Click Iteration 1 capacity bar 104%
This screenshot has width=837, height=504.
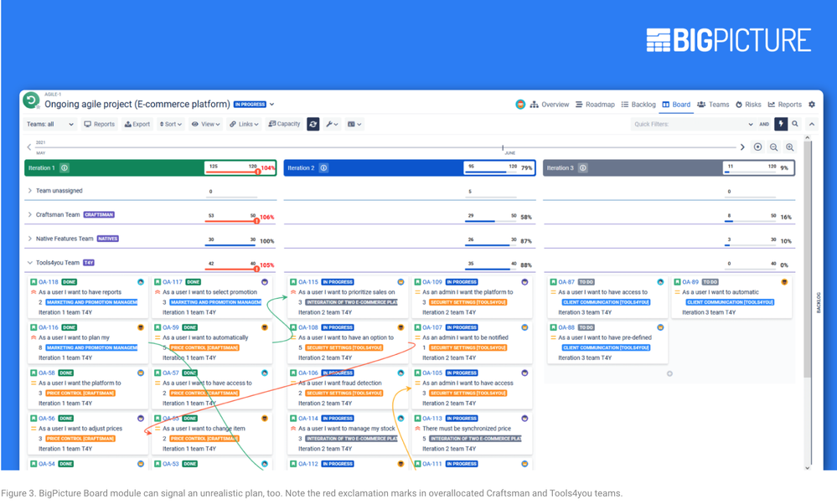240,168
